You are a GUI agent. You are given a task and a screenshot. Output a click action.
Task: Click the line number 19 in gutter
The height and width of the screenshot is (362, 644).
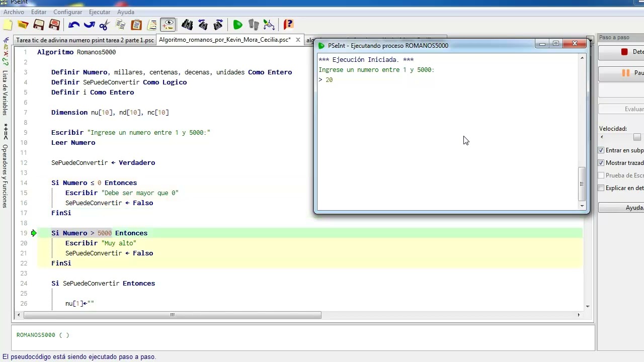(x=24, y=233)
